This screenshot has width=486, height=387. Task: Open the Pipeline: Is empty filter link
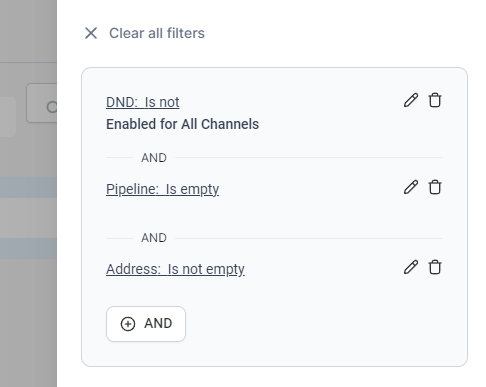pos(163,189)
